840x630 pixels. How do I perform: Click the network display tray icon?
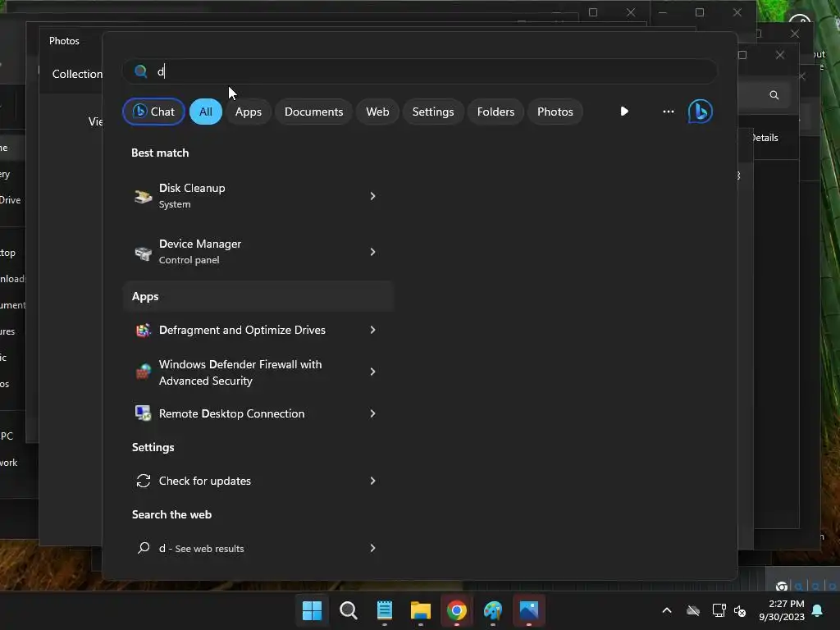(x=719, y=610)
